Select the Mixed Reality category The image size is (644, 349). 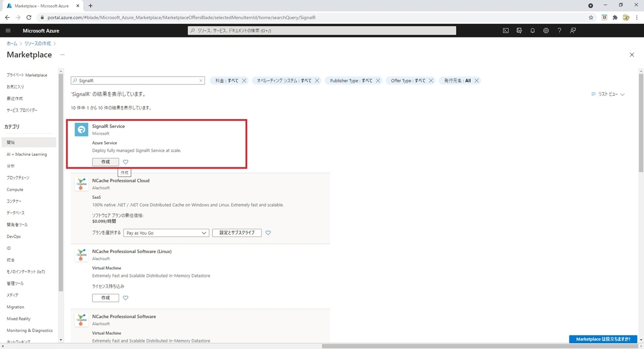pyautogui.click(x=19, y=318)
